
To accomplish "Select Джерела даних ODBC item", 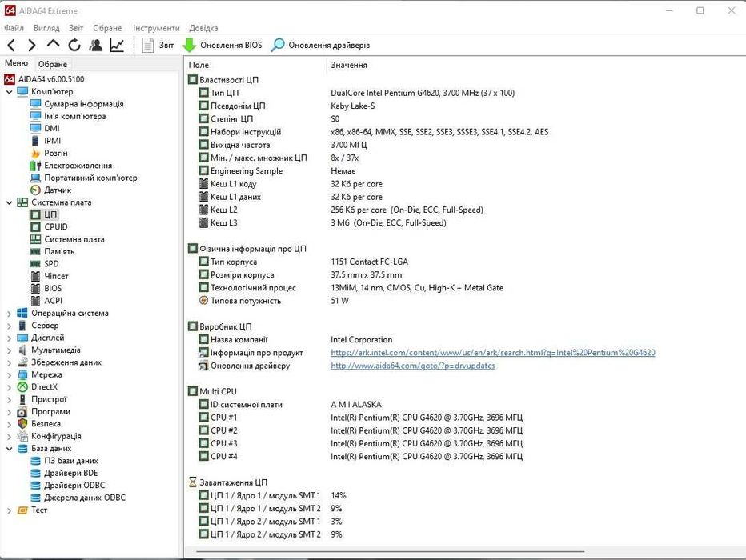I will click(85, 498).
